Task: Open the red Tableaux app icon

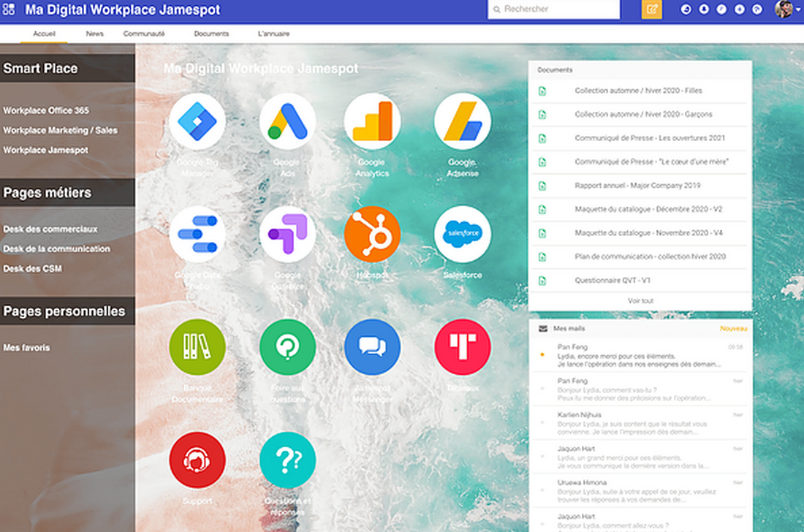Action: point(463,347)
